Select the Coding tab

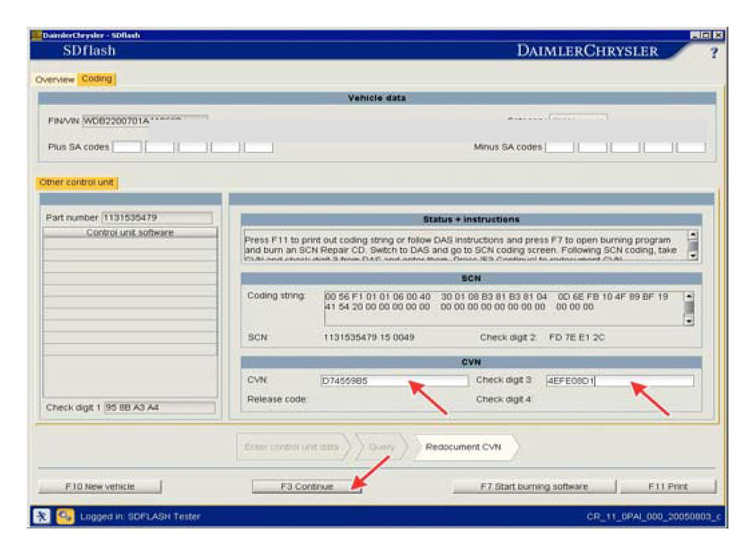(96, 79)
